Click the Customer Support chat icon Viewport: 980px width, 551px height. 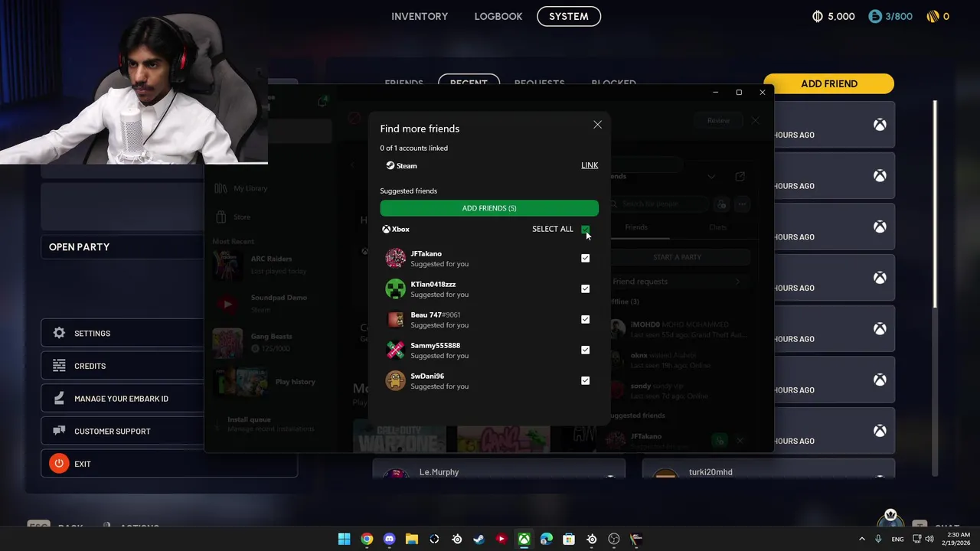pos(59,431)
